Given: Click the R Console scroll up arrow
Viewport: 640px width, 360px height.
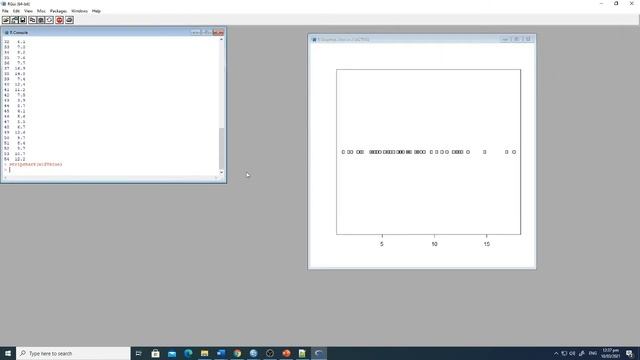Looking at the screenshot, I should click(222, 40).
